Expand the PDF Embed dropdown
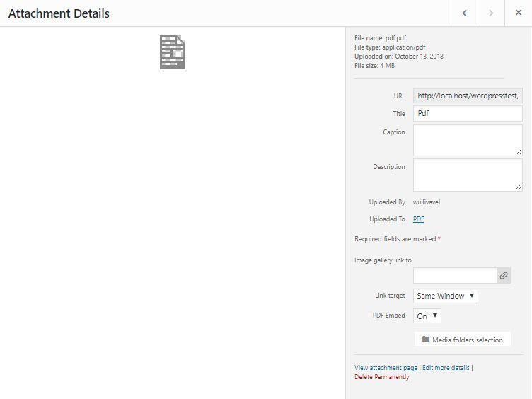532x399 pixels. (427, 316)
